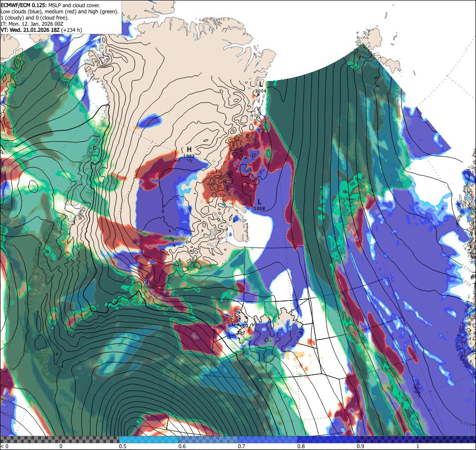This screenshot has width=476, height=450.
Task: Click the '0.7' color scale label
Action: 242,446
